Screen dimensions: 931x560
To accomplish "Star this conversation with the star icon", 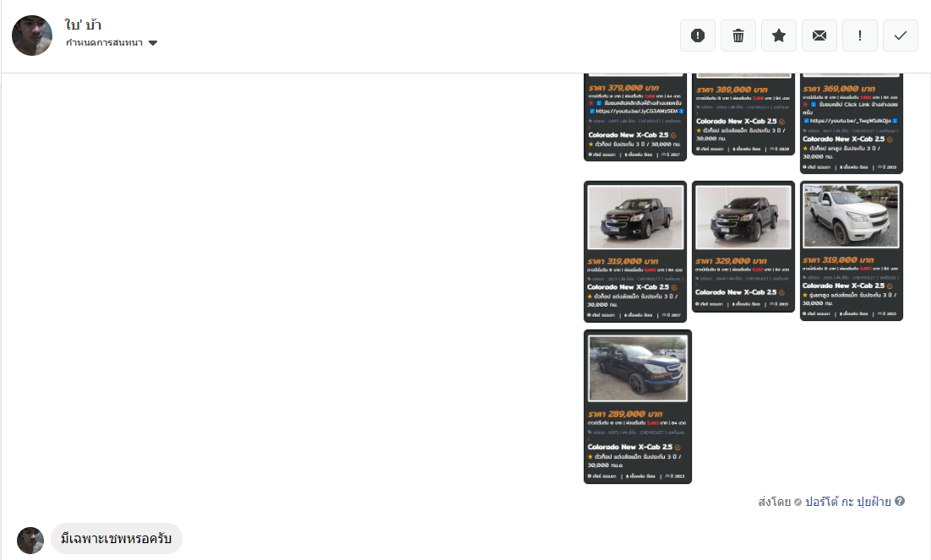I will click(x=779, y=35).
